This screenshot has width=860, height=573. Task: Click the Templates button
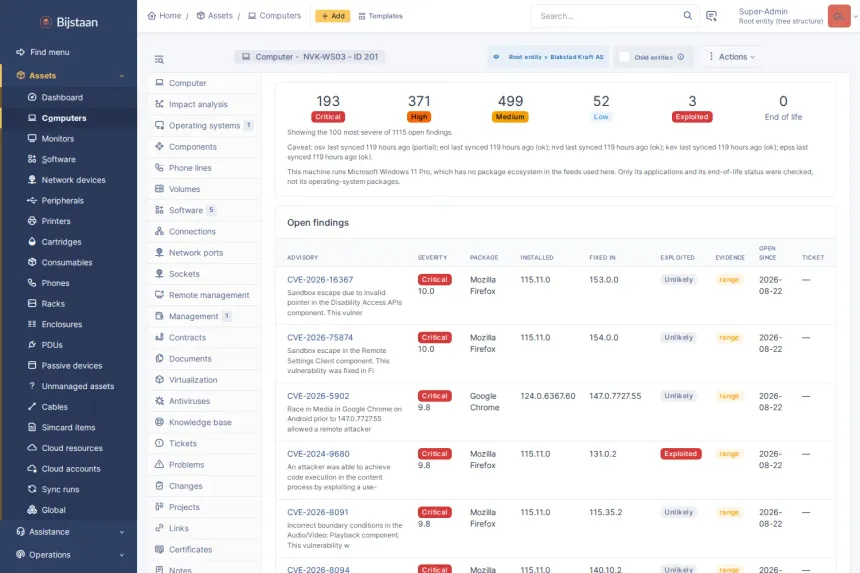[x=381, y=16]
